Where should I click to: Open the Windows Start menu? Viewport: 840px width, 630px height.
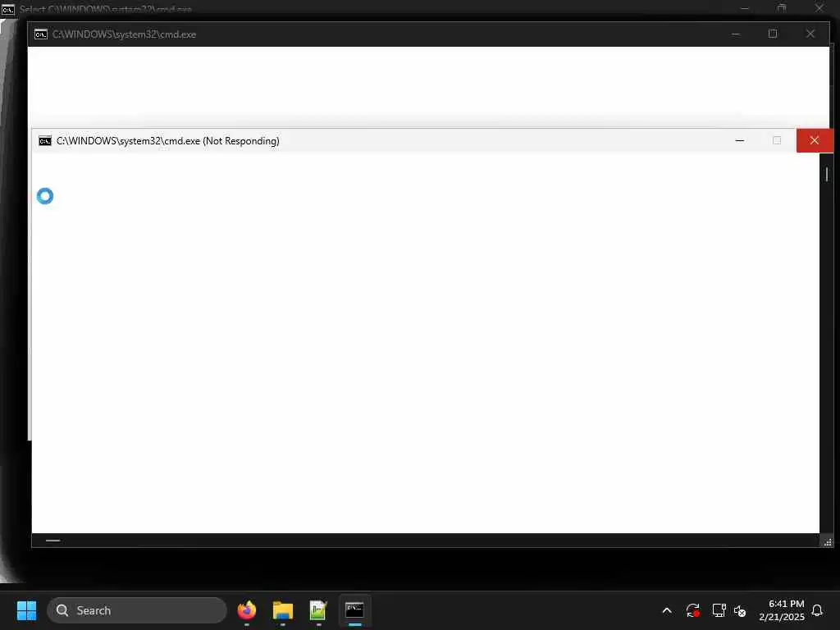(26, 610)
